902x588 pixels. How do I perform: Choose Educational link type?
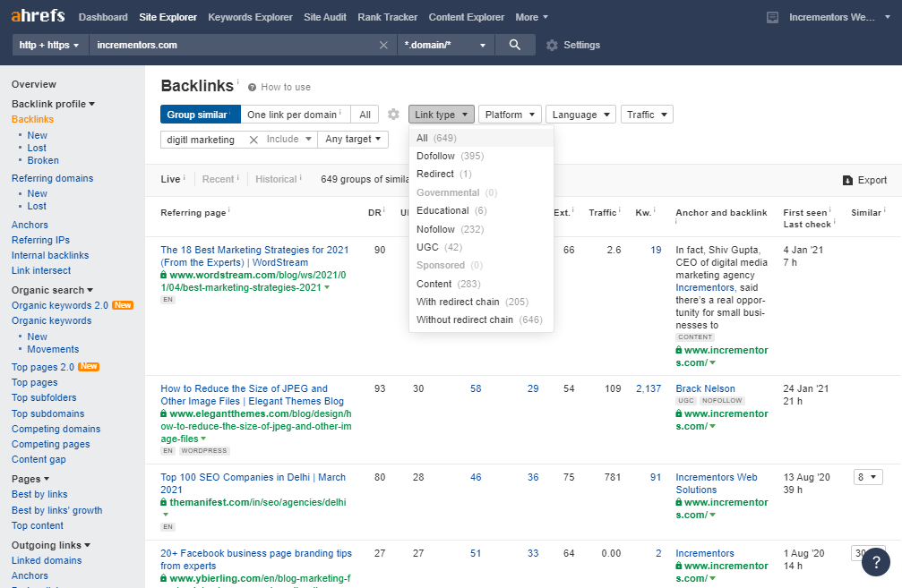(481, 210)
